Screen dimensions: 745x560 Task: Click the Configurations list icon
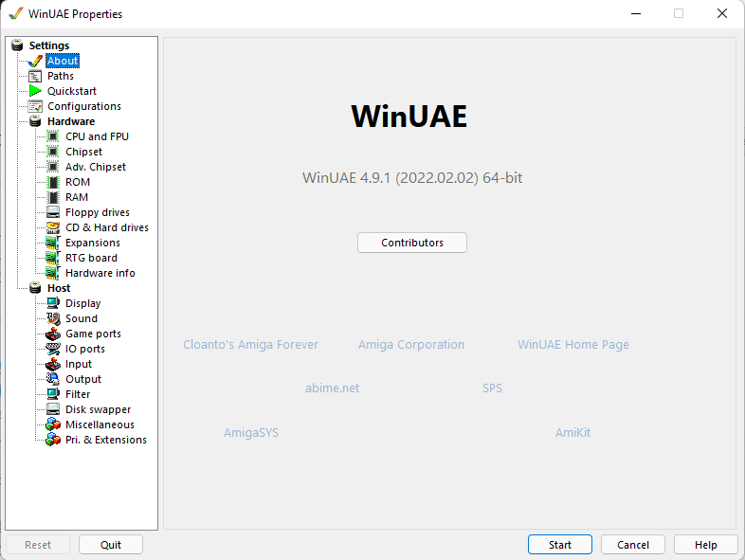(35, 106)
